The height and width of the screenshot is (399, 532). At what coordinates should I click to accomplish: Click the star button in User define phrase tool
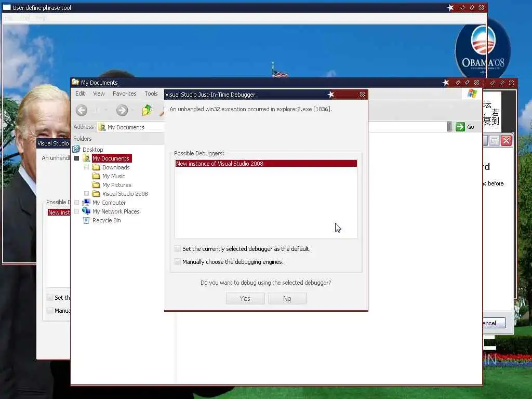click(450, 7)
